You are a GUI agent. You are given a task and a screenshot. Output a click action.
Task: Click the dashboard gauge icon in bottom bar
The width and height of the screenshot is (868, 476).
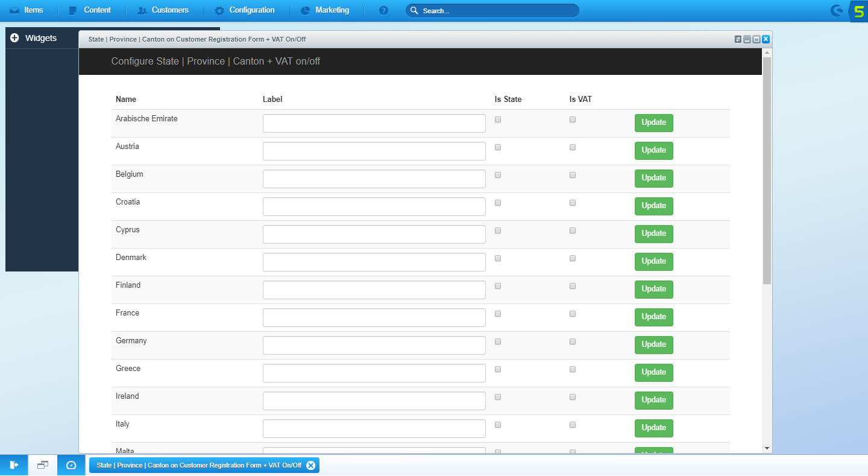pyautogui.click(x=71, y=465)
